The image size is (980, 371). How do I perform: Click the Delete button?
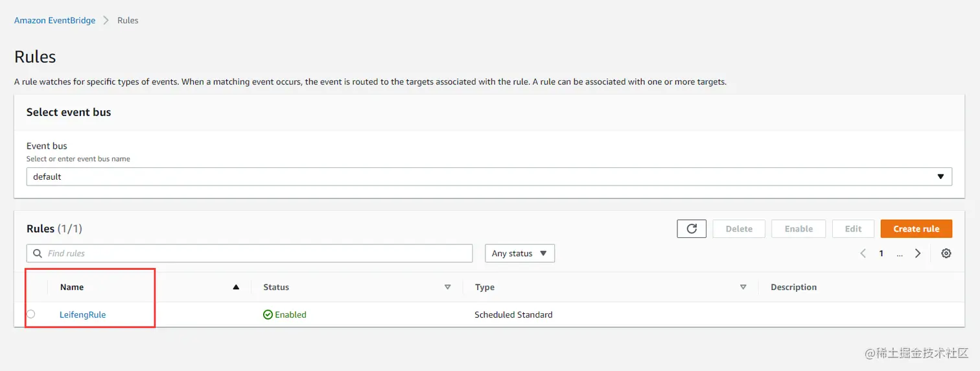point(739,228)
